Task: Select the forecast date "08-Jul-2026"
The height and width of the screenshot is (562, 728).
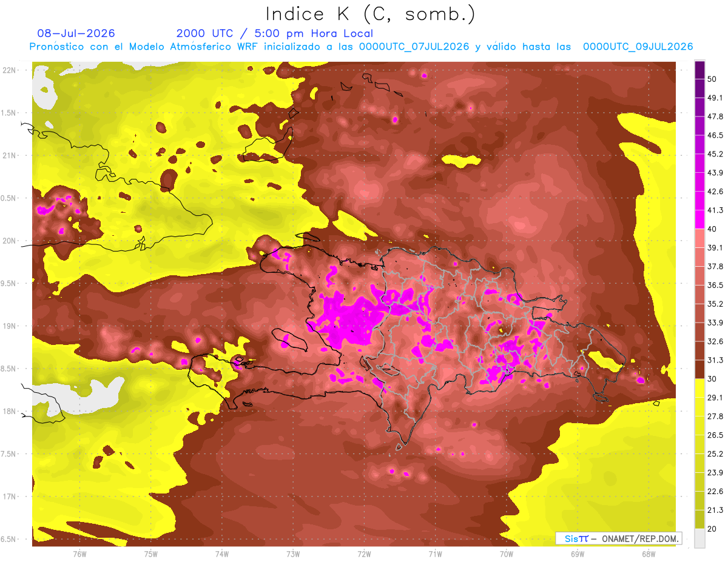Action: pos(76,33)
